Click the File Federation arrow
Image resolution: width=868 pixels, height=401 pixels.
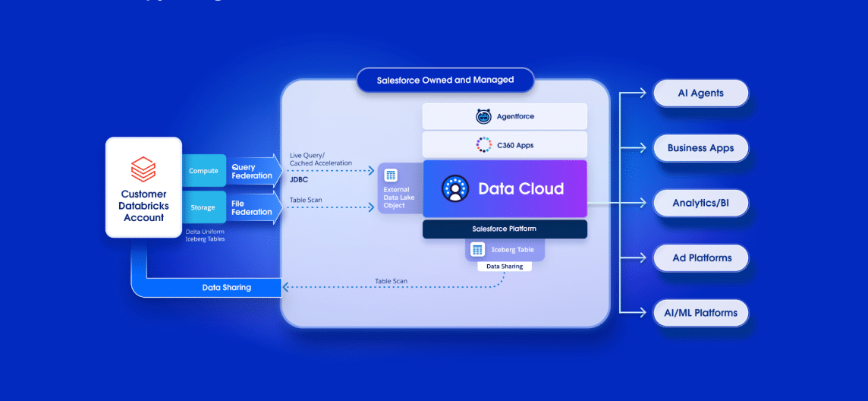pos(253,207)
